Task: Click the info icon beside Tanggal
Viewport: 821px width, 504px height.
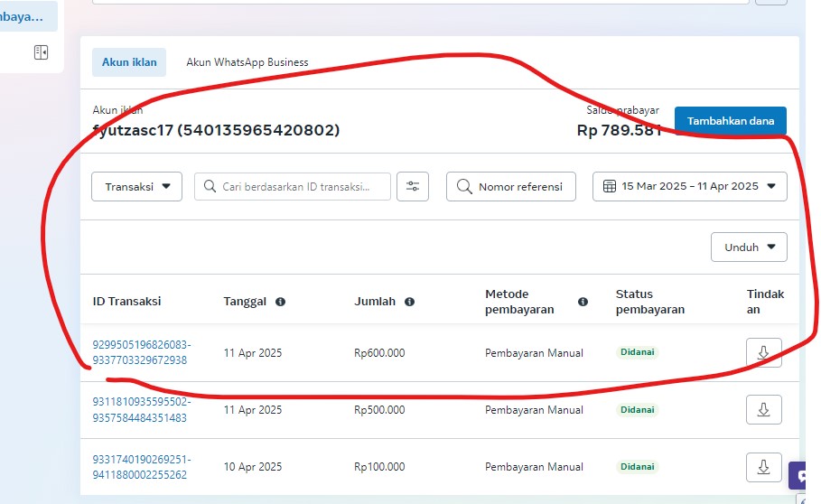Action: pos(280,302)
